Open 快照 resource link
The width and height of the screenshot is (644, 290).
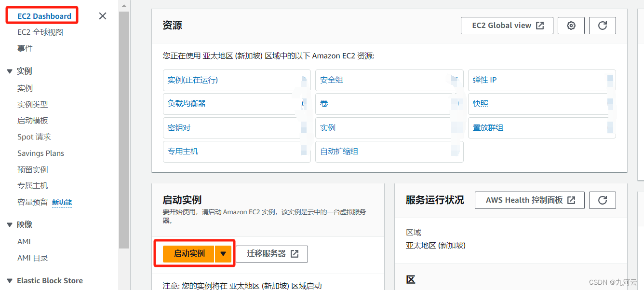point(481,104)
